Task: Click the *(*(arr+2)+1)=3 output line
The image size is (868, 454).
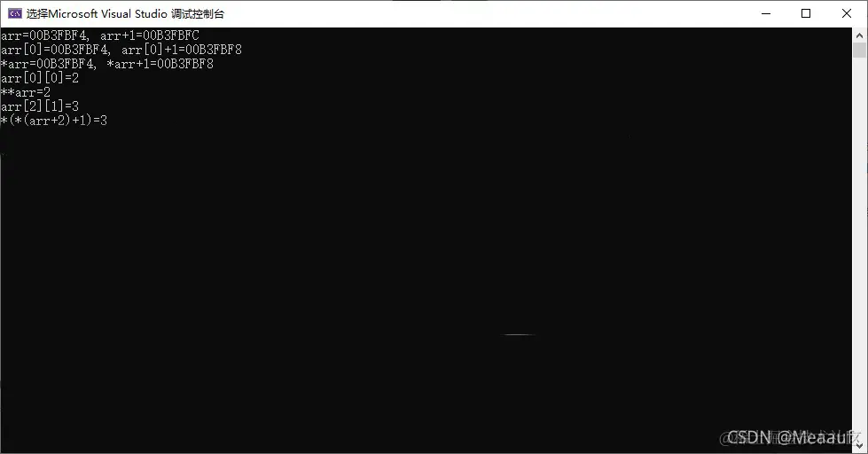Action: point(54,120)
